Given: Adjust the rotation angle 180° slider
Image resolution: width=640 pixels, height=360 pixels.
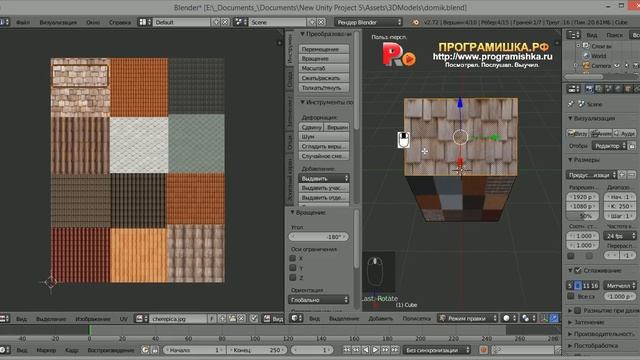Looking at the screenshot, I should pyautogui.click(x=319, y=237).
